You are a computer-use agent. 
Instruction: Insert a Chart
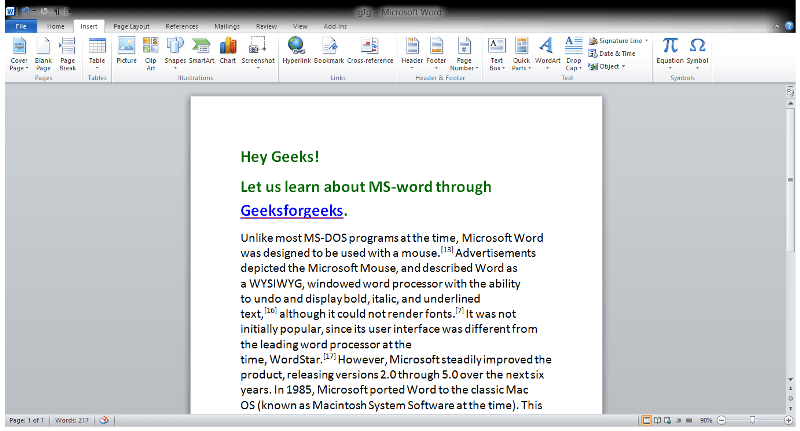coord(228,51)
